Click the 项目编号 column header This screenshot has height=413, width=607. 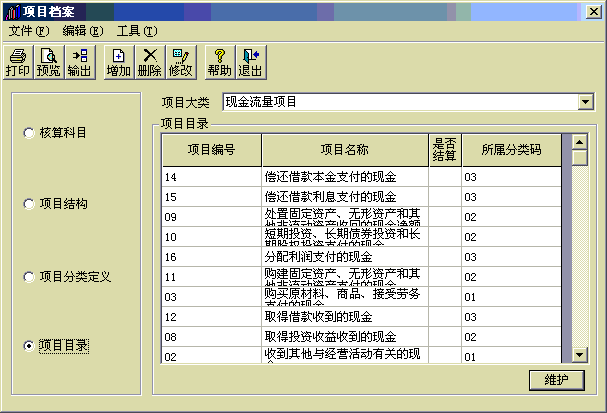[x=211, y=150]
